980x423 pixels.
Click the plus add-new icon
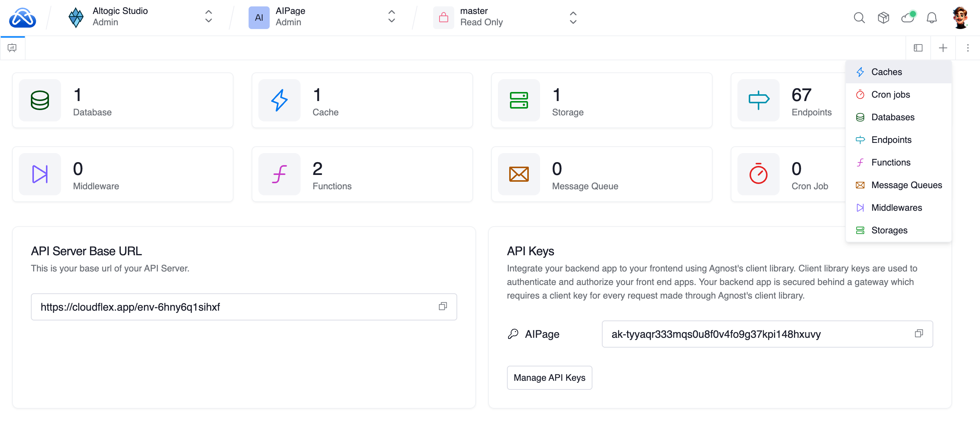tap(943, 48)
